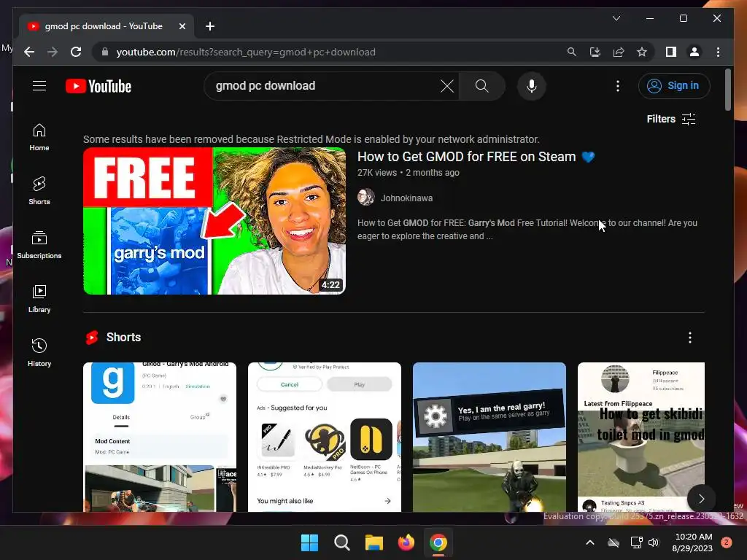This screenshot has width=747, height=560.
Task: Open YouTube settings three-dot menu
Action: coord(618,86)
